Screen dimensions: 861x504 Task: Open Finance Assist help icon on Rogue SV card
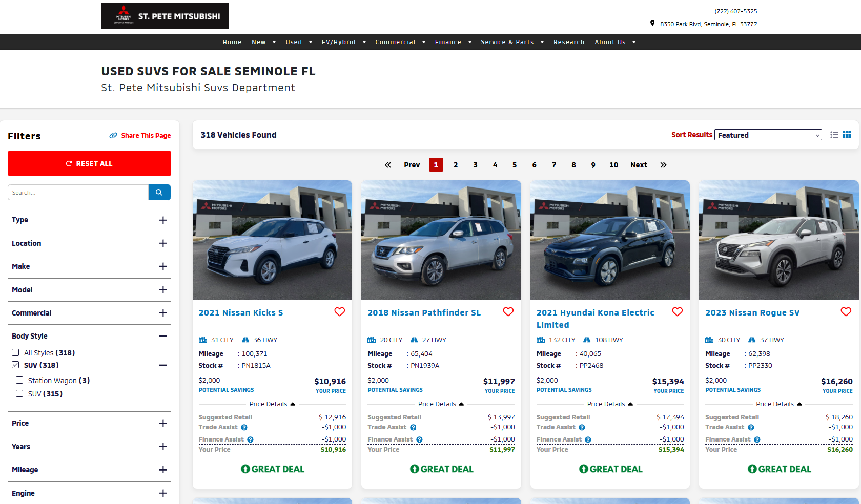757,440
